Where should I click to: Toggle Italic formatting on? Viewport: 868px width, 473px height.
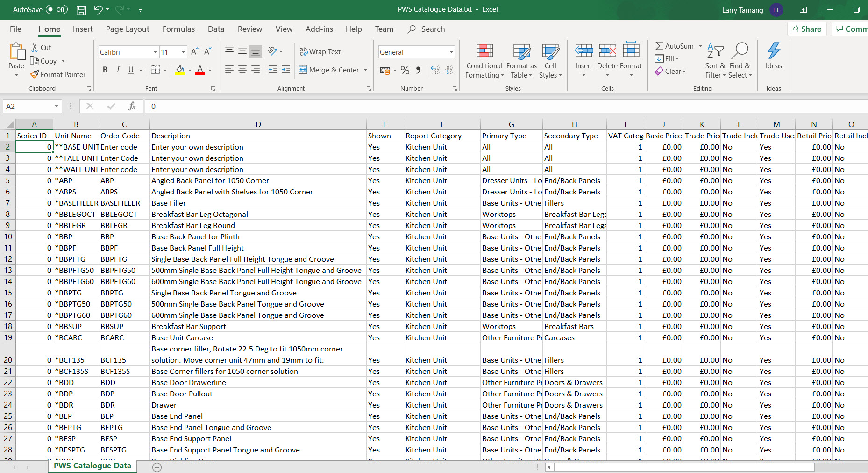[118, 70]
